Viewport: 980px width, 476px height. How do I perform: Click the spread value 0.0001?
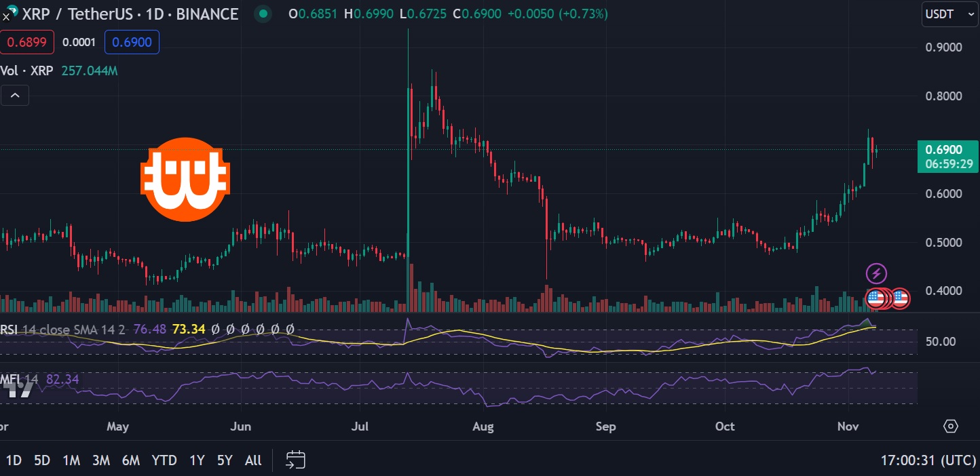79,43
